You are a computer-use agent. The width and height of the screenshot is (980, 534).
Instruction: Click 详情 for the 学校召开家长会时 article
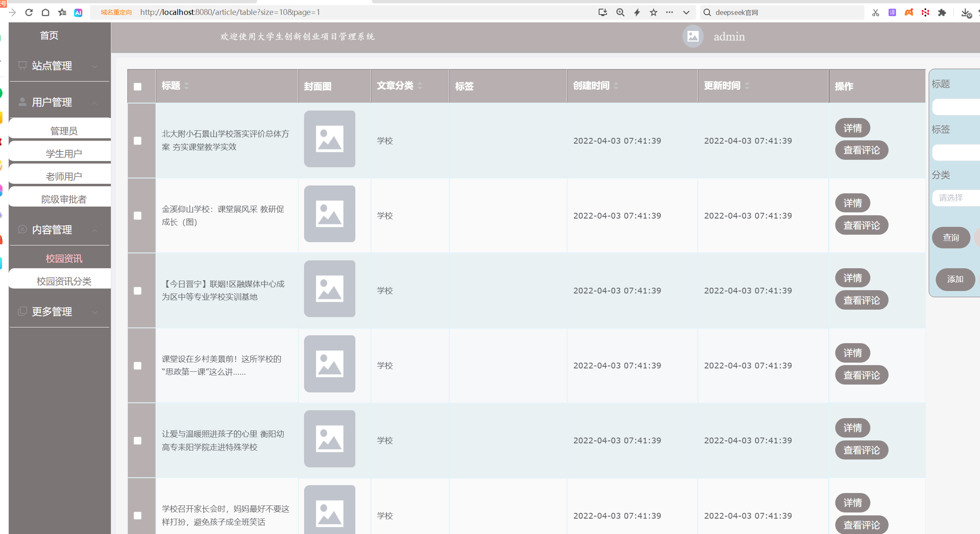click(853, 503)
